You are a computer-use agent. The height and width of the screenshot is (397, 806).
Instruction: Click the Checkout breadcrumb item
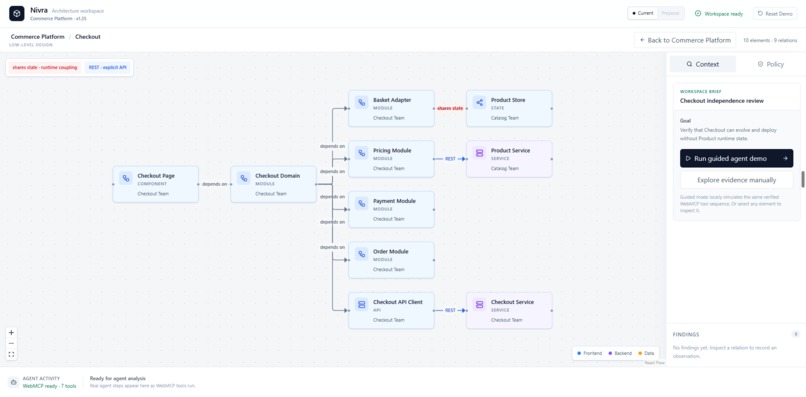[88, 37]
